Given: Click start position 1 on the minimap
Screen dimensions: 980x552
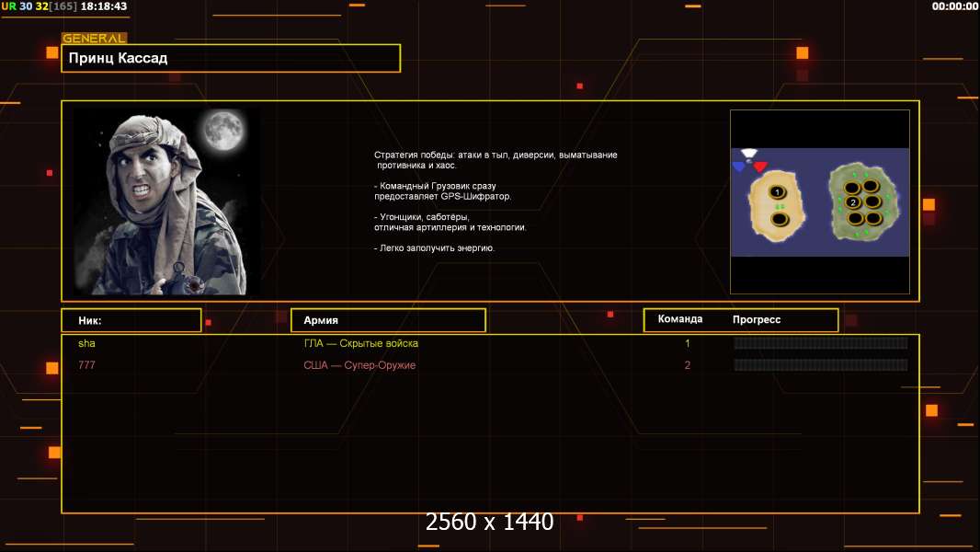Looking at the screenshot, I should point(777,191).
